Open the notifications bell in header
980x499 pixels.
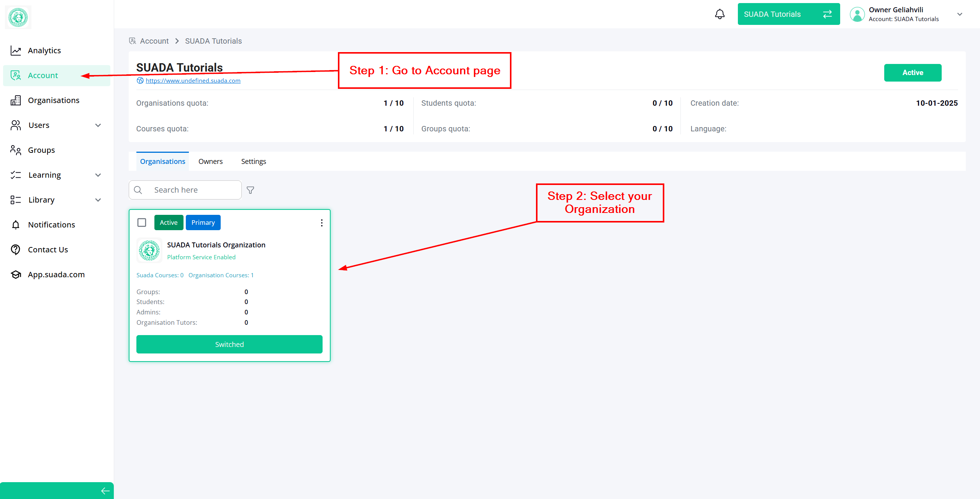(719, 14)
